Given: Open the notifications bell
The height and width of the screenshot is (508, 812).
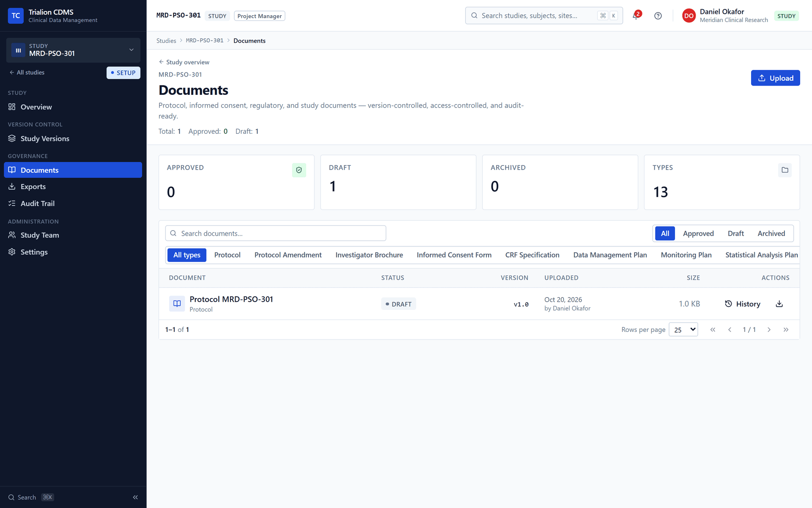Looking at the screenshot, I should [x=636, y=16].
